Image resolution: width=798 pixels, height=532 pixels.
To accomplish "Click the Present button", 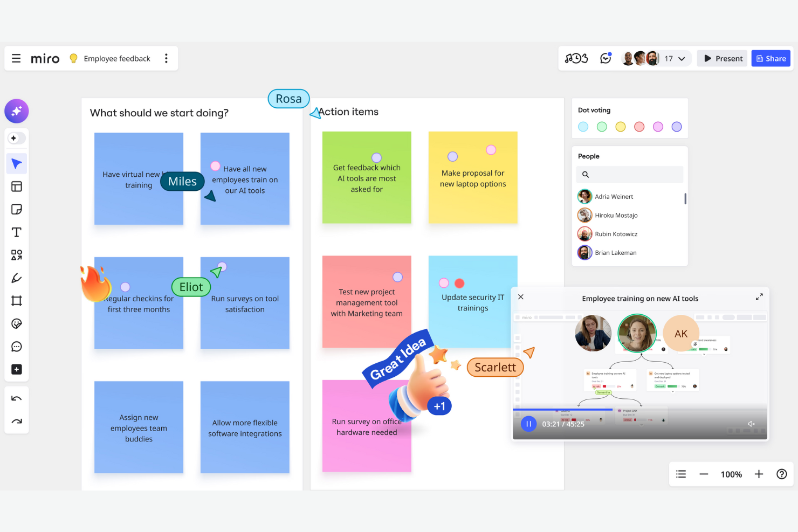I will point(722,58).
